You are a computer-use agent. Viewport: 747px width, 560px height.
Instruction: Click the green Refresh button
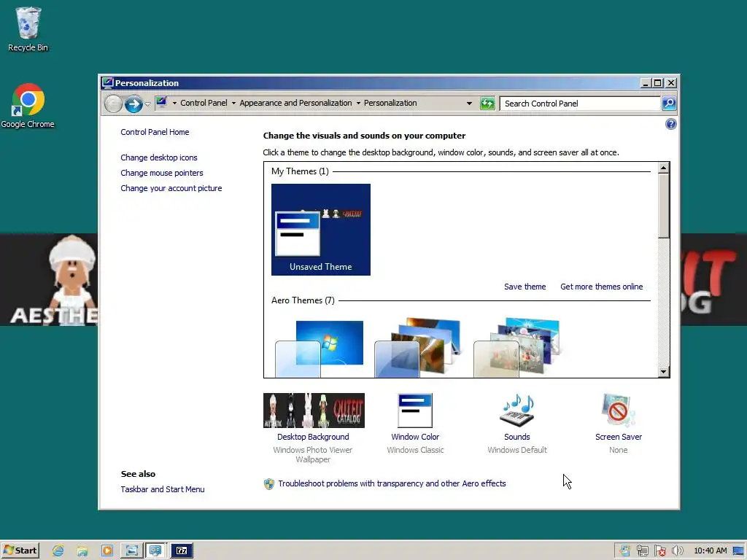coord(487,104)
